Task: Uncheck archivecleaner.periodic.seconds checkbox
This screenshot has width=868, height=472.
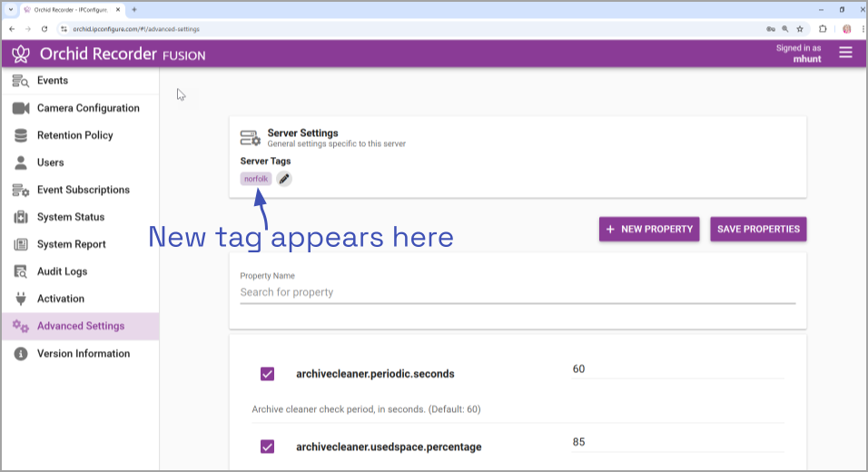Action: (x=267, y=374)
